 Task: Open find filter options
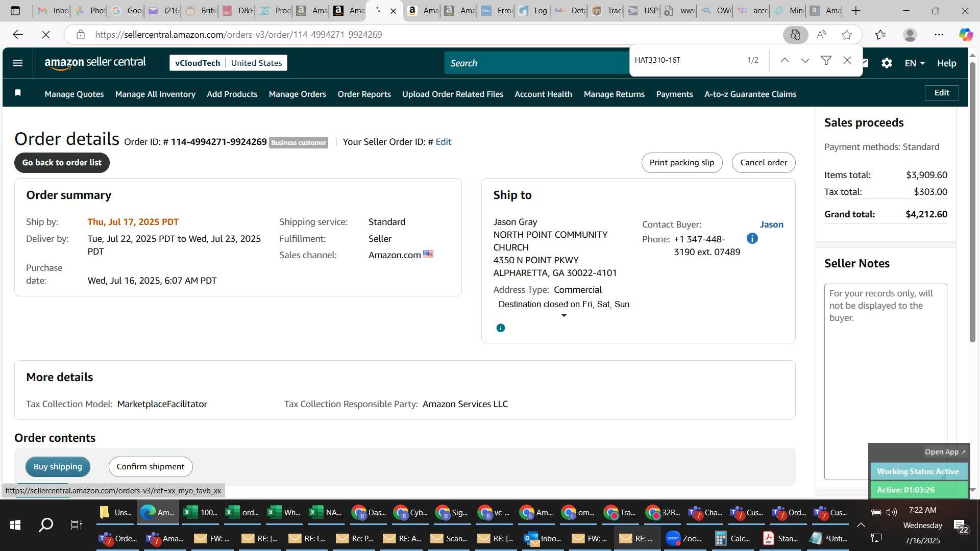tap(826, 60)
